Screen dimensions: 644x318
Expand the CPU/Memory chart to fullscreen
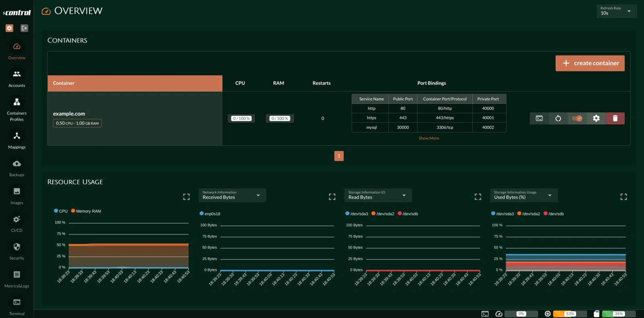(186, 197)
